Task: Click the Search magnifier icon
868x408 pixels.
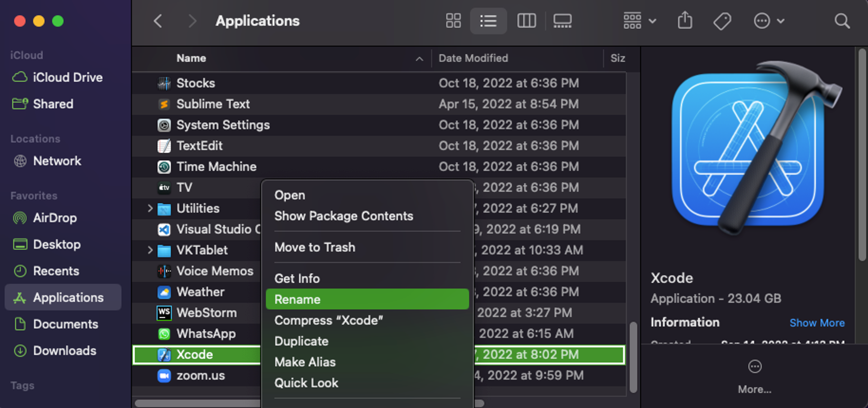Action: 842,21
